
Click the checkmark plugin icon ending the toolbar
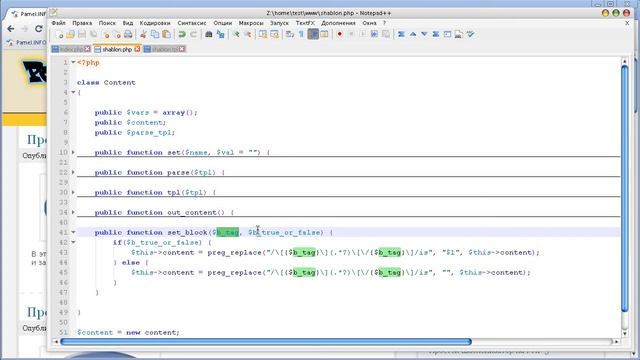(x=470, y=34)
